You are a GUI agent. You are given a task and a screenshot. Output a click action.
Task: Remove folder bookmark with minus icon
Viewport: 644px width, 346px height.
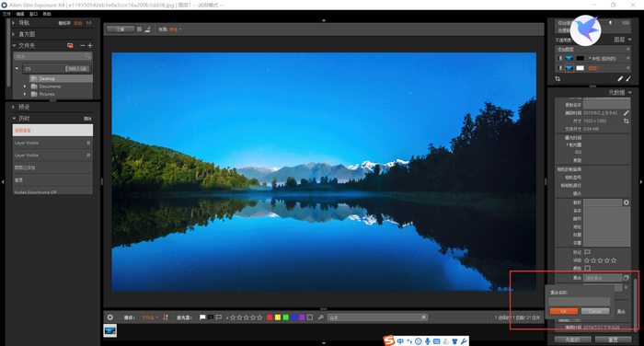tap(83, 45)
